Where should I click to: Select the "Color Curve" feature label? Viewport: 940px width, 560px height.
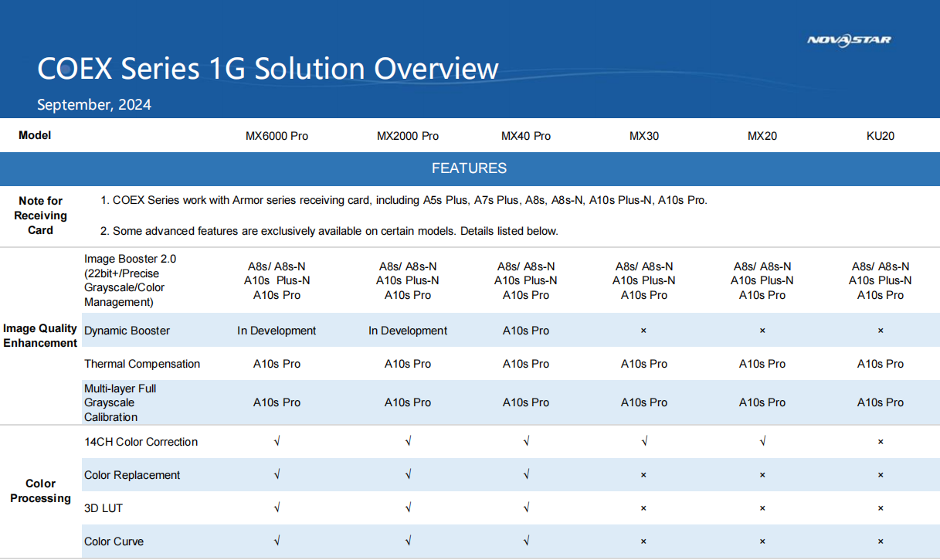click(x=114, y=541)
